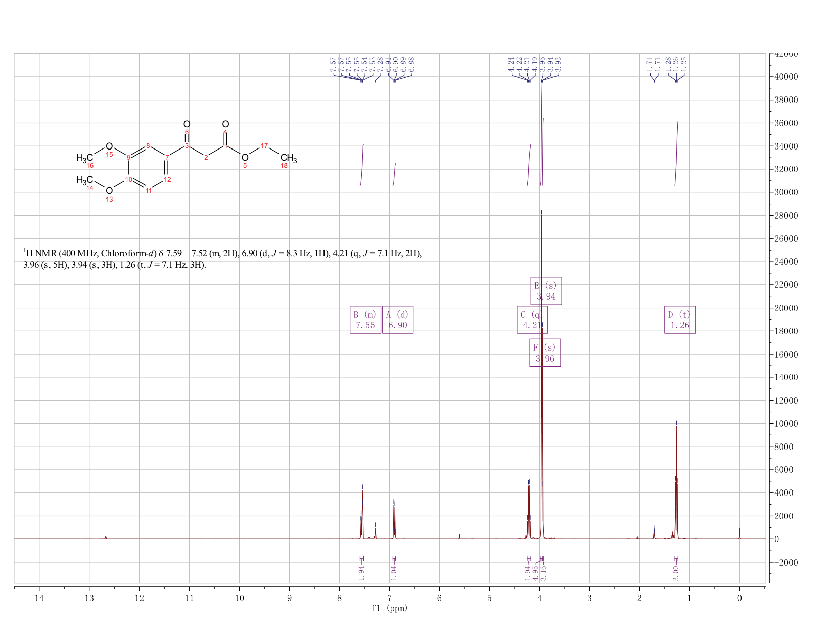Click the integral value 1.04 under 6.90 ppm

[394, 573]
